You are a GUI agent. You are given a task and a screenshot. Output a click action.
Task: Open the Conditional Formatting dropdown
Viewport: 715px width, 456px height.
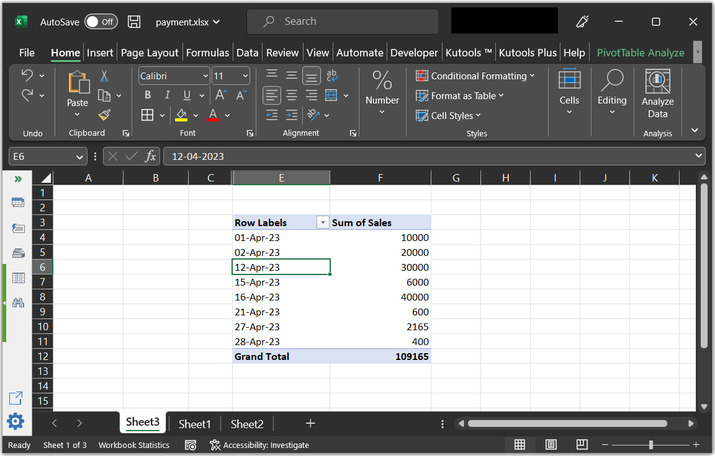coord(476,76)
